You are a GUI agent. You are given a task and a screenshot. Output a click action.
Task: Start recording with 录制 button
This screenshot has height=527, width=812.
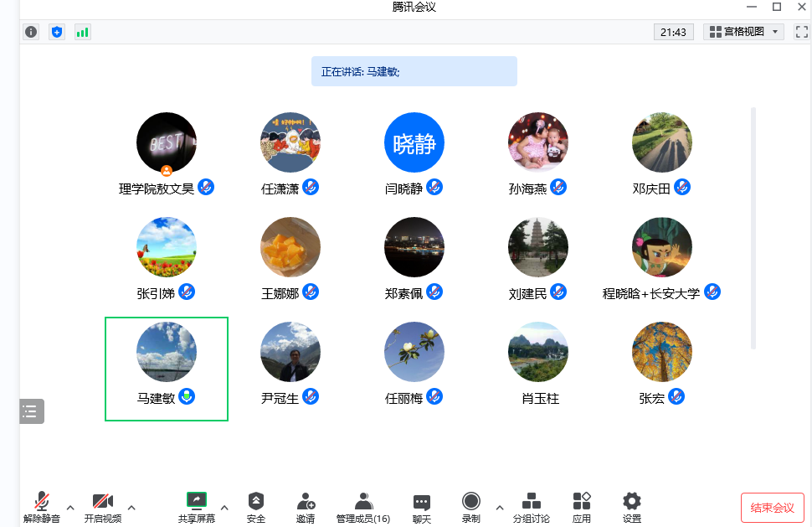point(471,507)
